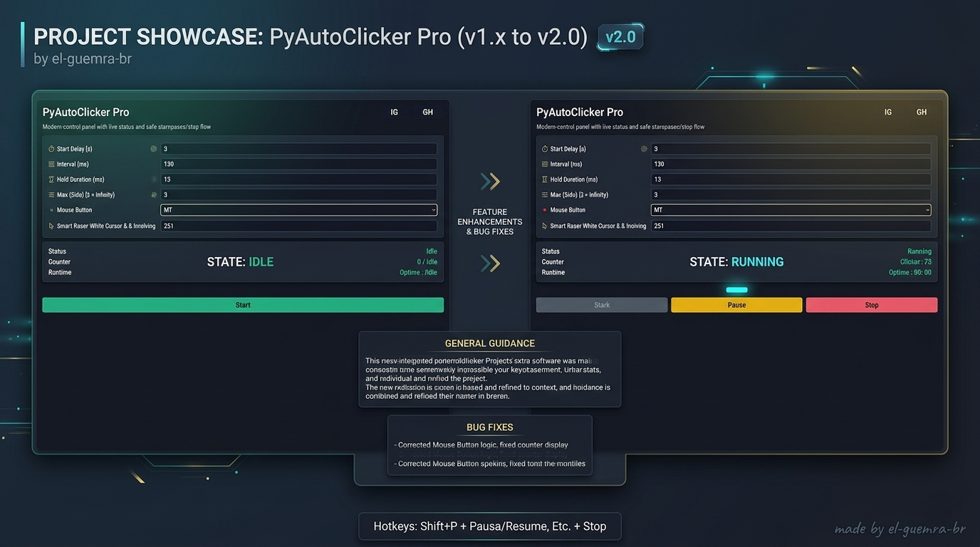
Task: Expand the Mouse Button dropdown in the running panel
Action: point(791,210)
